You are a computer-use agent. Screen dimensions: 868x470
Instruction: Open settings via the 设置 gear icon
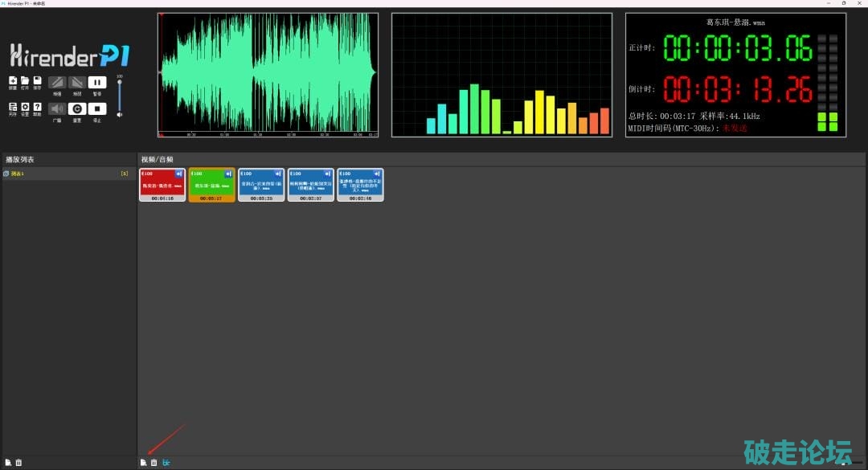[x=25, y=108]
